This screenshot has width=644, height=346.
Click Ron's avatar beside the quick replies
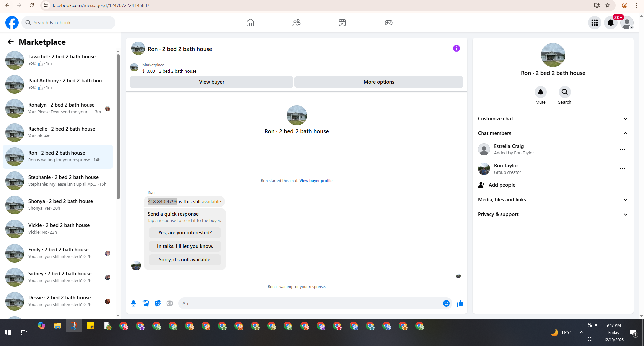pos(136,266)
